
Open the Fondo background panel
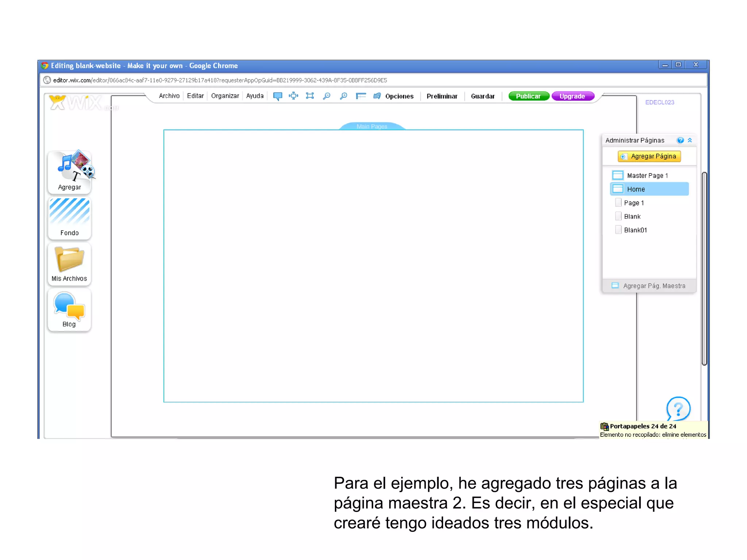tap(70, 218)
